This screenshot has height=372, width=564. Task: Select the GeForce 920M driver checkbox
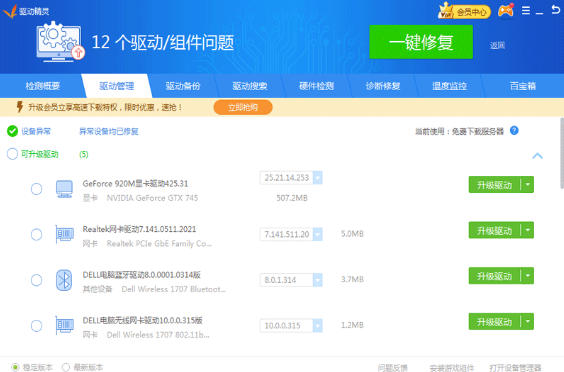36,189
